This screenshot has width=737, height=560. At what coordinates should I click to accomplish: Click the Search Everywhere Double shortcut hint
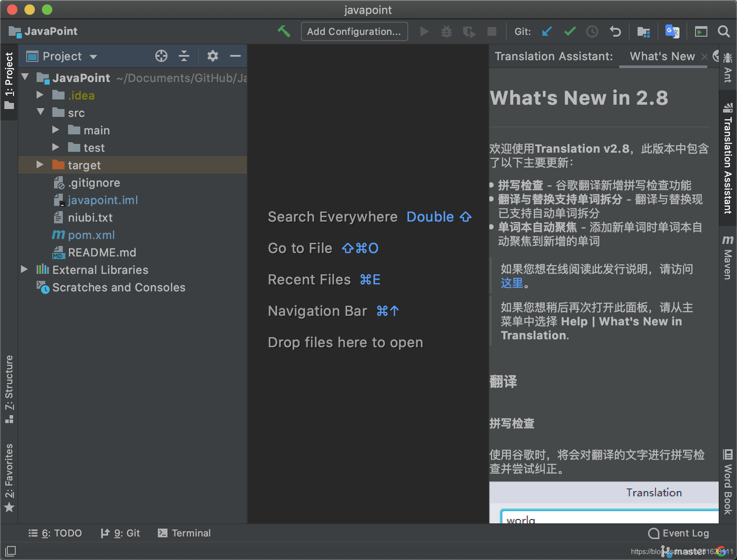click(439, 217)
